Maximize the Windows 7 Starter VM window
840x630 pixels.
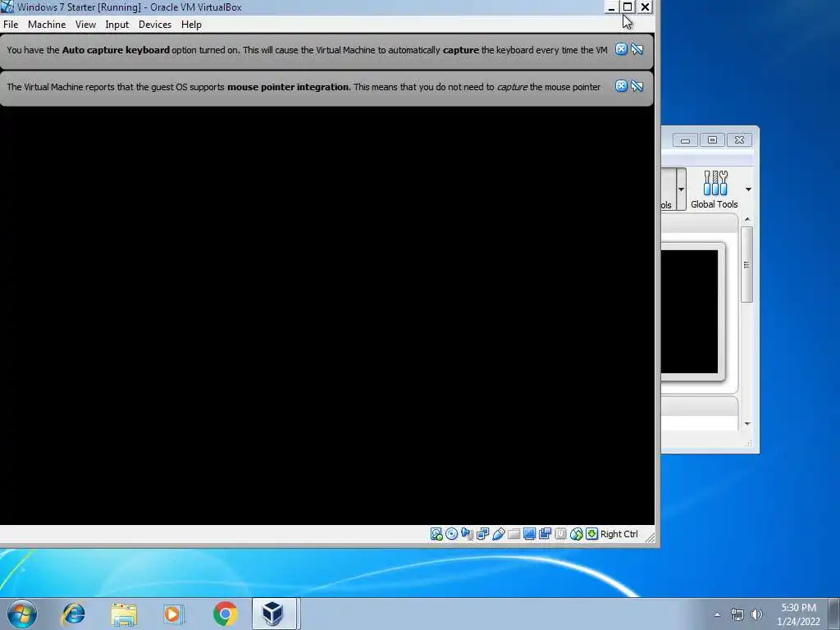pyautogui.click(x=628, y=7)
